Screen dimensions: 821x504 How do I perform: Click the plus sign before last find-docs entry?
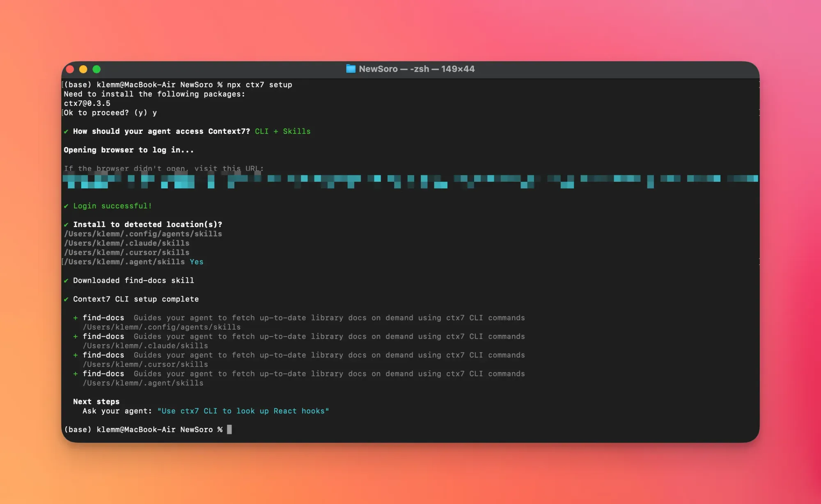pyautogui.click(x=76, y=374)
